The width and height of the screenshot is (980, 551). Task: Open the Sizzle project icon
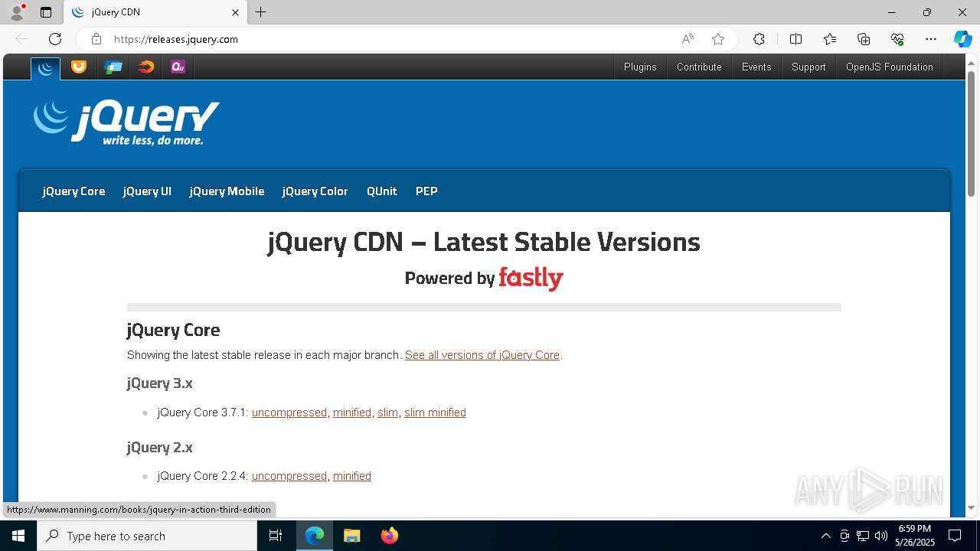click(145, 67)
